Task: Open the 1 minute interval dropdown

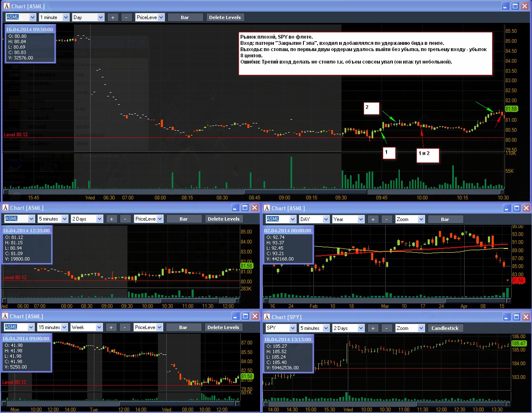Action: [54, 17]
